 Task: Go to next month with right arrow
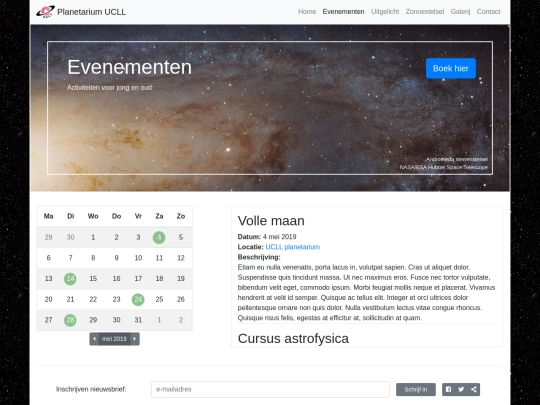[x=135, y=339]
